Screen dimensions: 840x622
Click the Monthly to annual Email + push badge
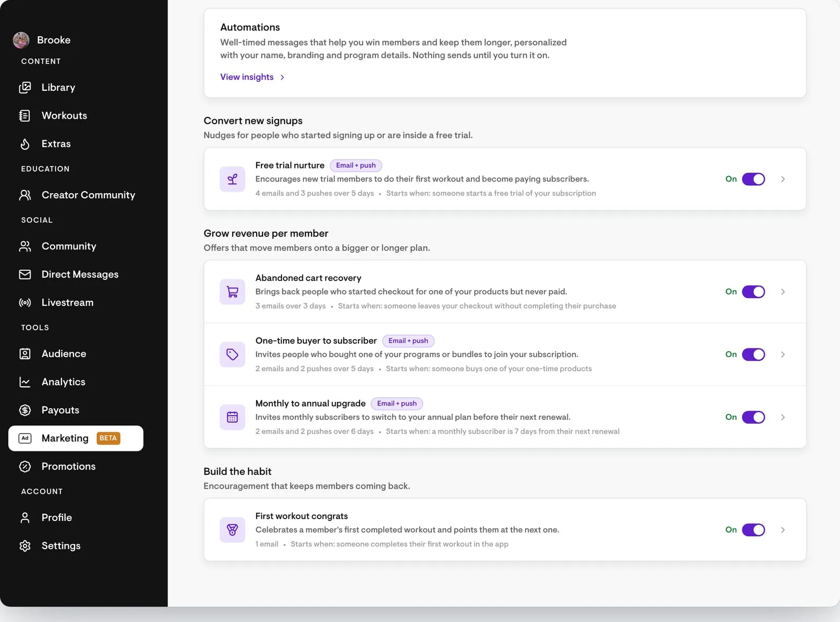coord(397,404)
